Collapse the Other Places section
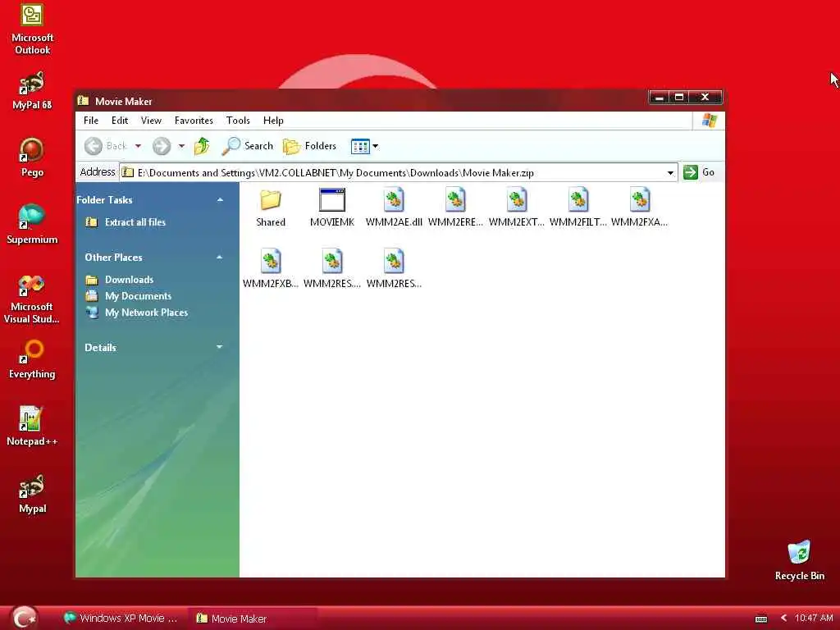This screenshot has width=840, height=630. (220, 257)
